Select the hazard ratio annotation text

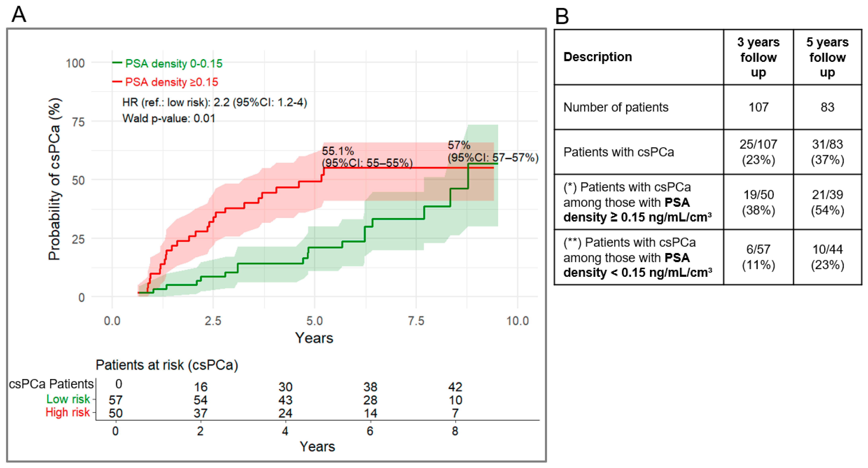click(215, 102)
